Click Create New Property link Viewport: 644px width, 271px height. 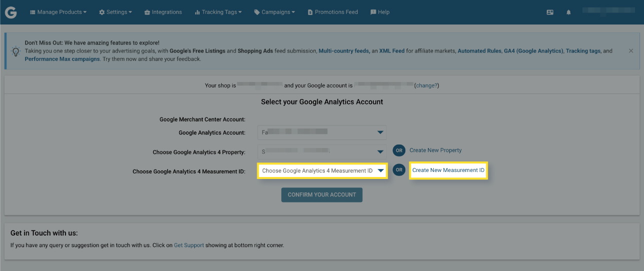[435, 150]
